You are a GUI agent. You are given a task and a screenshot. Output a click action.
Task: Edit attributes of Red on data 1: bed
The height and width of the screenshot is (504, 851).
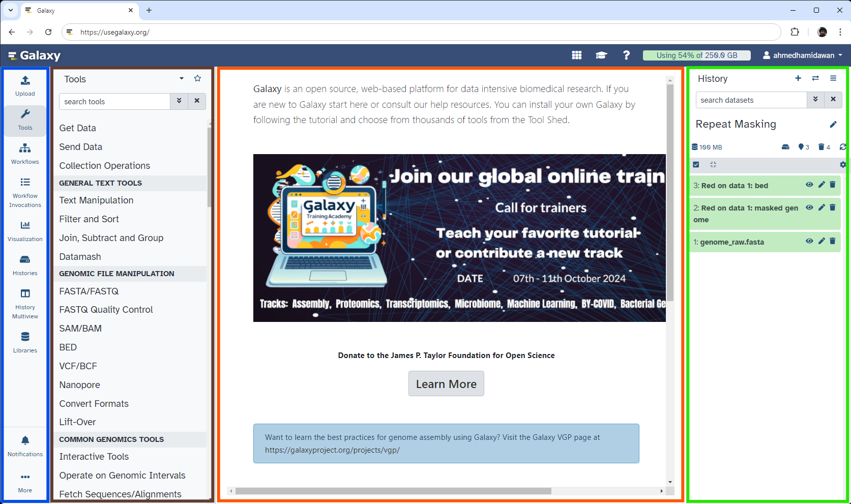pyautogui.click(x=821, y=185)
